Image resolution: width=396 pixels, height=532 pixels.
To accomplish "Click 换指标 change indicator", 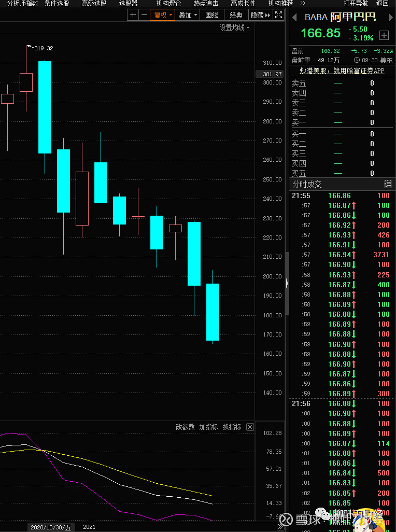I will click(232, 427).
